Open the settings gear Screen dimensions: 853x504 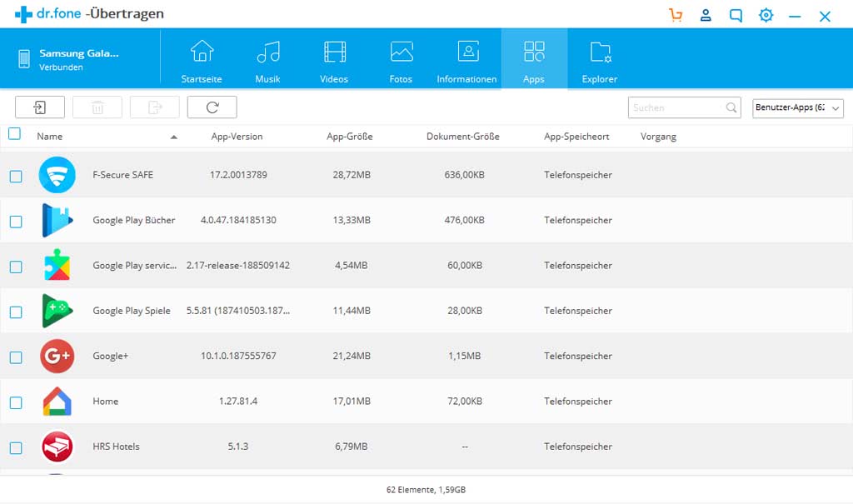[x=766, y=14]
